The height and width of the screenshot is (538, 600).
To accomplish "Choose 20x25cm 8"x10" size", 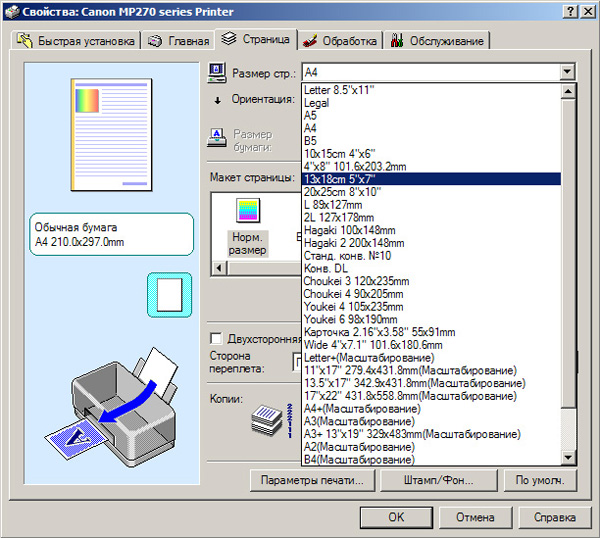I will point(432,192).
